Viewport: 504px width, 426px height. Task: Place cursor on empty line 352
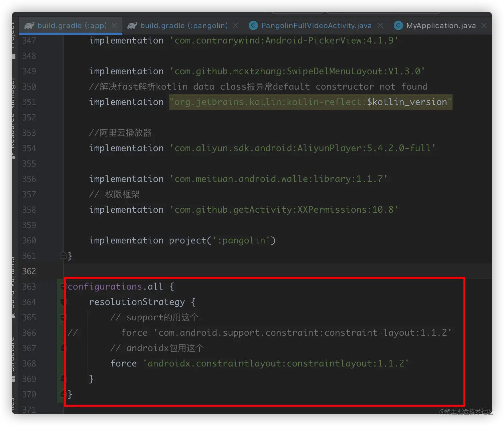point(277,117)
